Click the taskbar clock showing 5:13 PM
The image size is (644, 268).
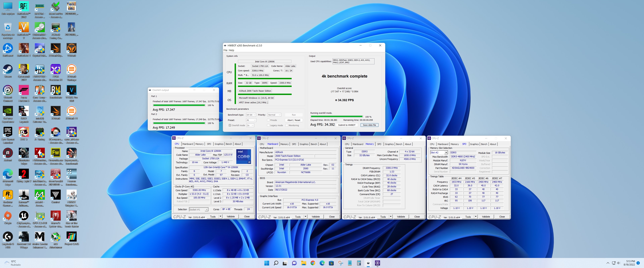pyautogui.click(x=629, y=263)
